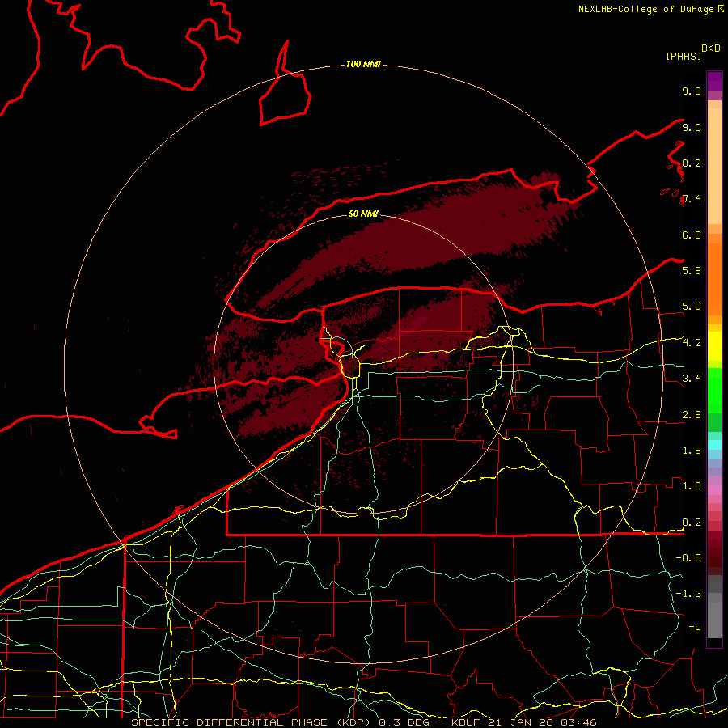Click the 2.6 scale value
This screenshot has width=728, height=728.
(692, 415)
